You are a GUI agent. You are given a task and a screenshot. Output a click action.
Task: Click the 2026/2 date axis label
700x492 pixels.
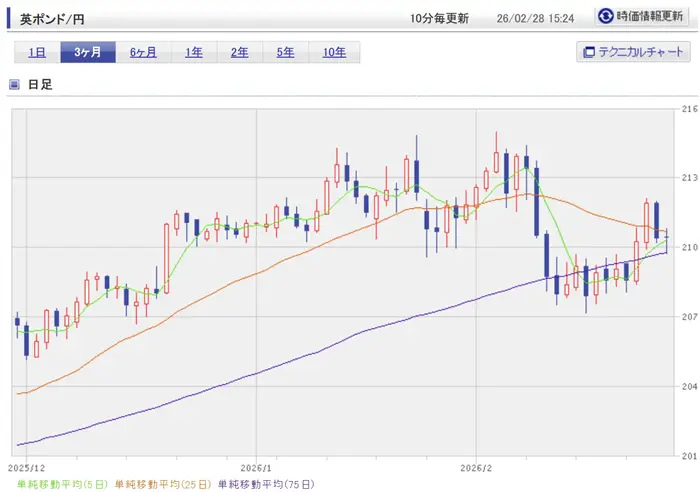click(x=476, y=467)
